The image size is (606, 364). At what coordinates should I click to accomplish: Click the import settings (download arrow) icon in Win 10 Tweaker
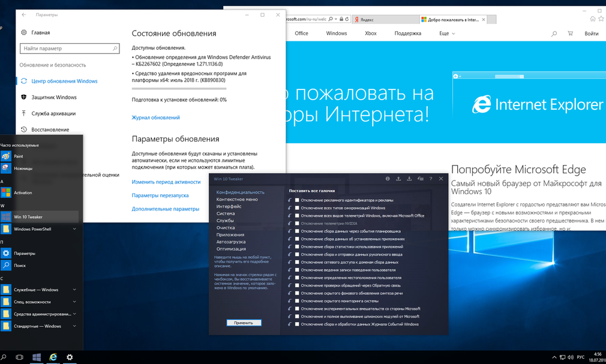pos(409,179)
